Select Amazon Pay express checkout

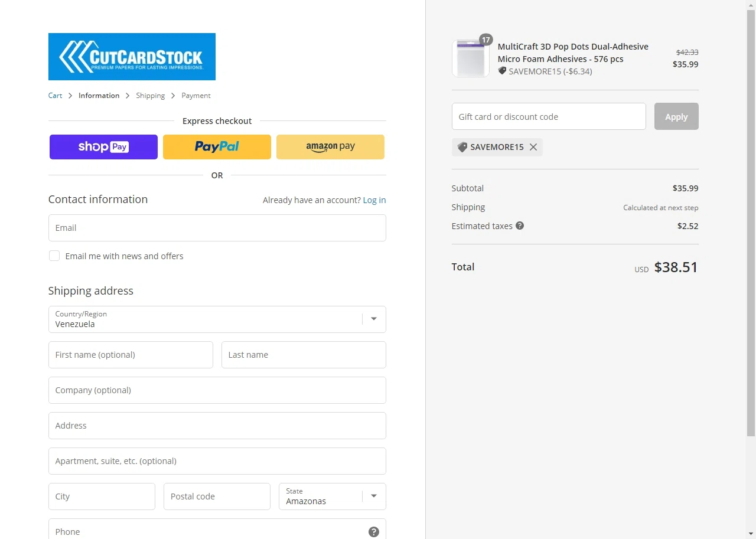[x=330, y=147]
